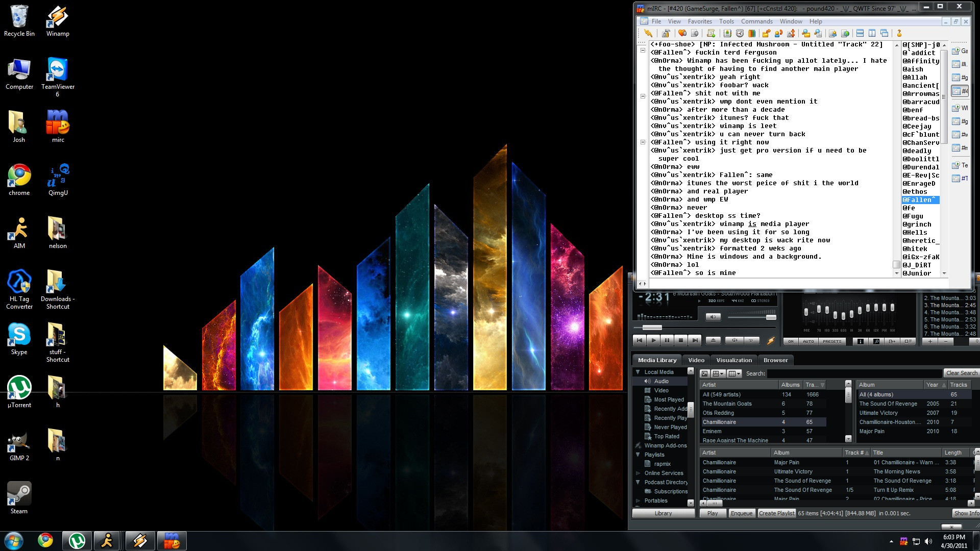Turn the equalizer ON button
980x551 pixels.
point(791,341)
